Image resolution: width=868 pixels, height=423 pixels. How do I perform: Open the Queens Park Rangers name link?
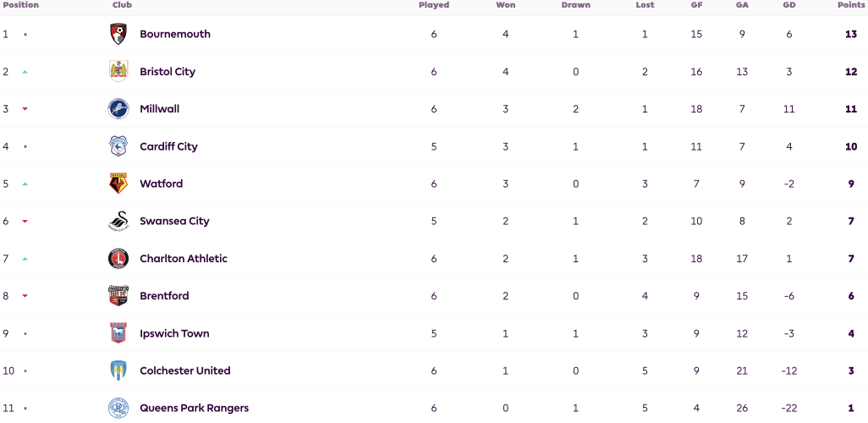pos(195,408)
